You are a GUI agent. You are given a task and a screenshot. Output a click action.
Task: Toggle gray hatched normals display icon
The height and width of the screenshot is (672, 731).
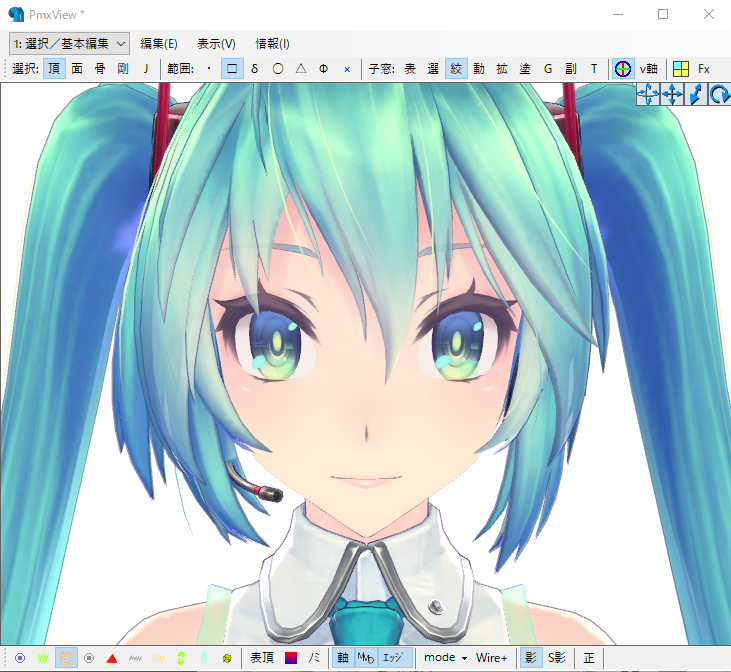click(x=135, y=658)
